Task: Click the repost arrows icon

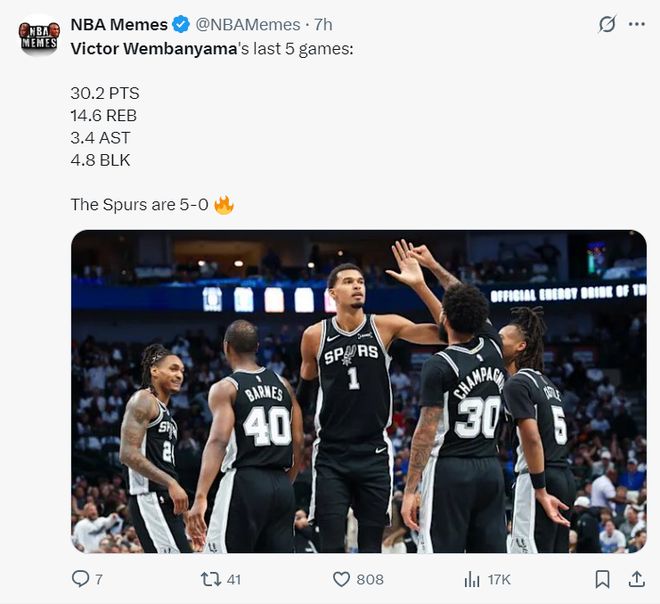Action: click(211, 579)
